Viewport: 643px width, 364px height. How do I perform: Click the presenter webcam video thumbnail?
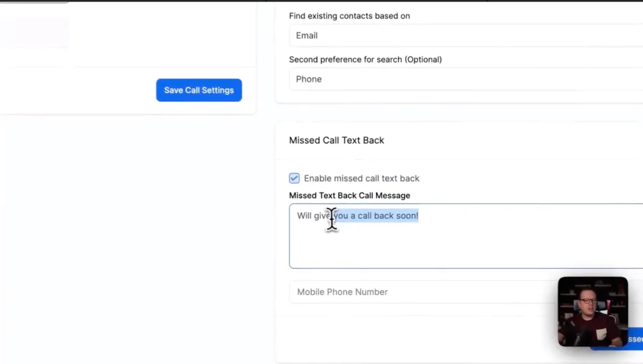pyautogui.click(x=593, y=312)
